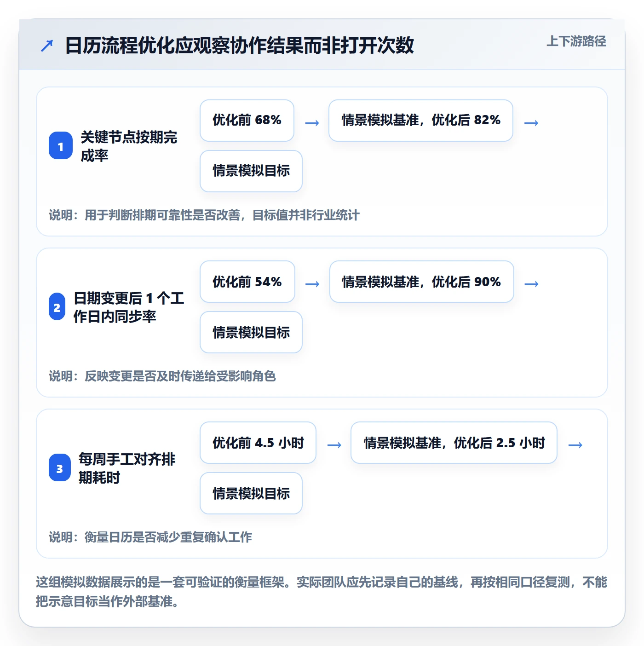
Task: Click the footer paragraph starting 这组模拟数据
Action: (x=322, y=592)
